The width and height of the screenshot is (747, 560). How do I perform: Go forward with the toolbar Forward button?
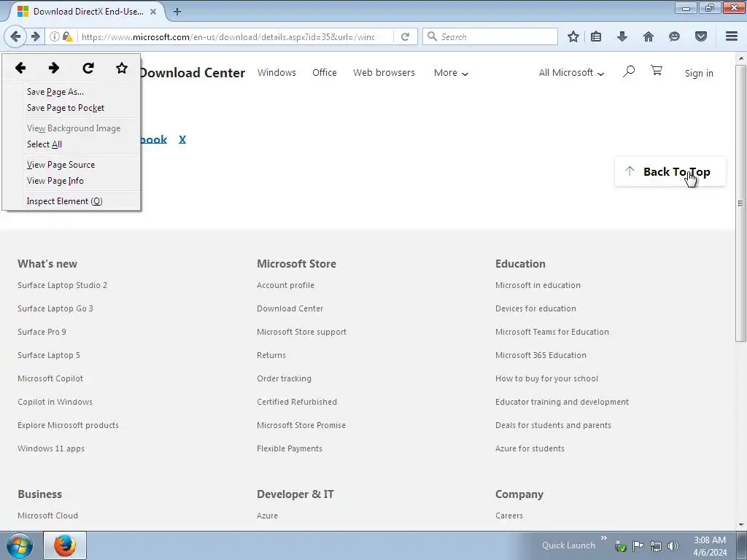(35, 36)
